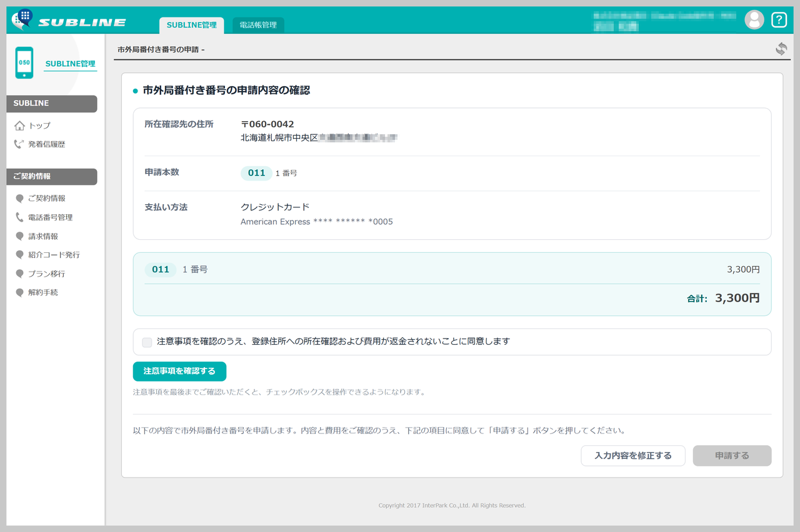
Task: Click the SUBLINE管理 label in sidebar header
Action: 70,64
